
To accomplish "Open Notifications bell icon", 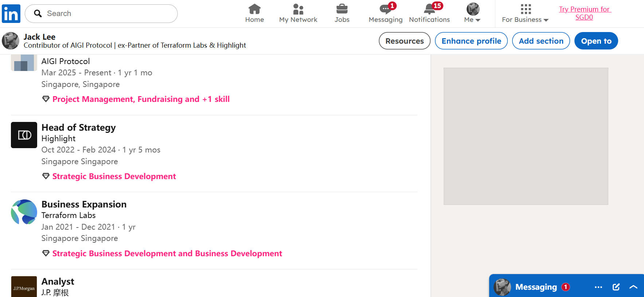I will tap(429, 9).
